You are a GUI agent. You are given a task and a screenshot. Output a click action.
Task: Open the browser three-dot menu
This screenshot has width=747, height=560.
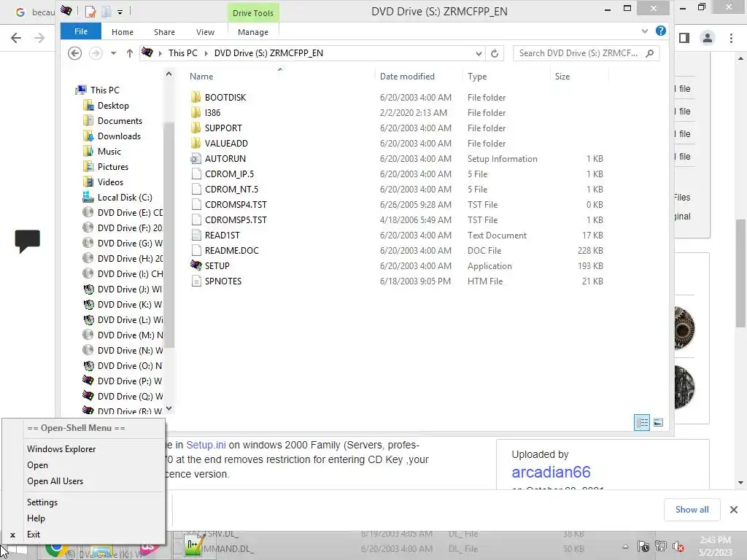tap(731, 38)
